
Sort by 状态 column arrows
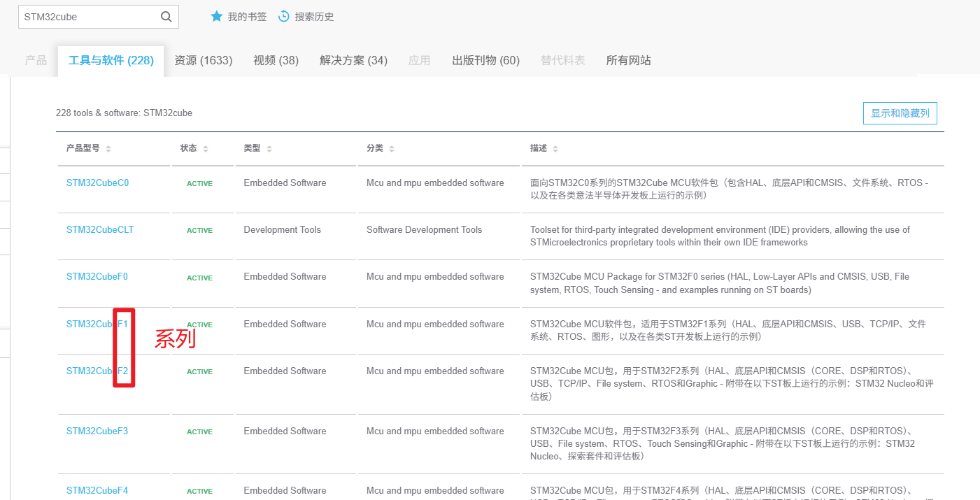pyautogui.click(x=206, y=149)
